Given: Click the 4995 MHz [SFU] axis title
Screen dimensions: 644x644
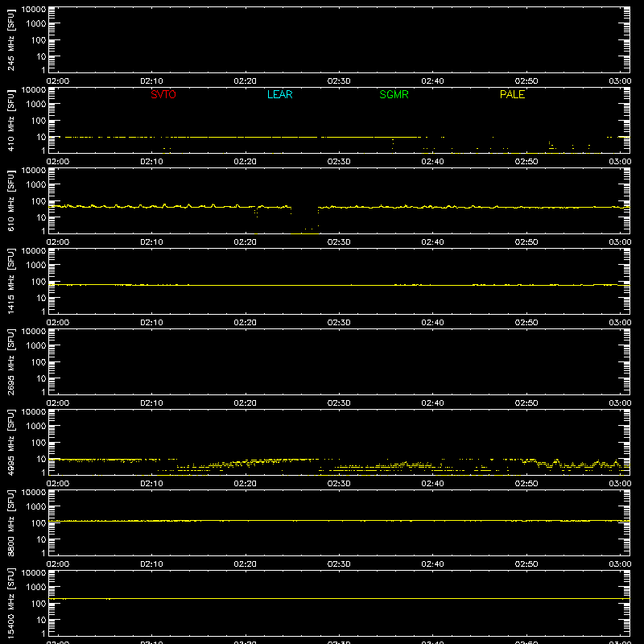Looking at the screenshot, I should [x=10, y=442].
